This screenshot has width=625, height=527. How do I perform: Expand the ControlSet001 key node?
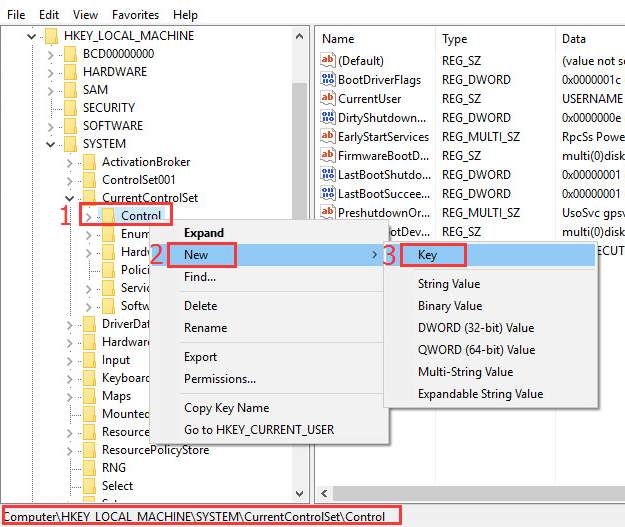(69, 180)
